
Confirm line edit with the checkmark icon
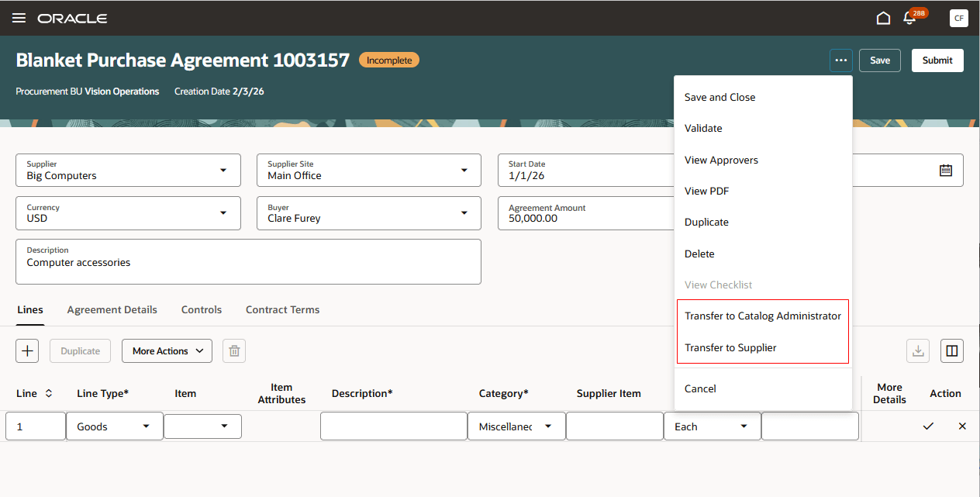click(928, 426)
